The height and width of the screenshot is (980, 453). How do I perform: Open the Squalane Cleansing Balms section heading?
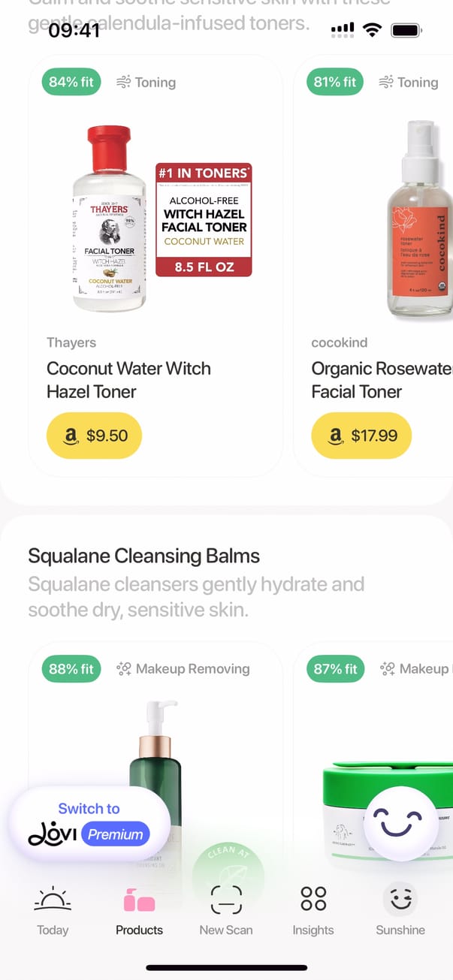pos(143,556)
